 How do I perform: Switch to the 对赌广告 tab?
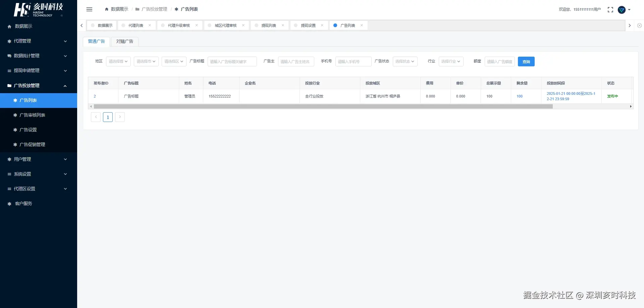pos(125,41)
